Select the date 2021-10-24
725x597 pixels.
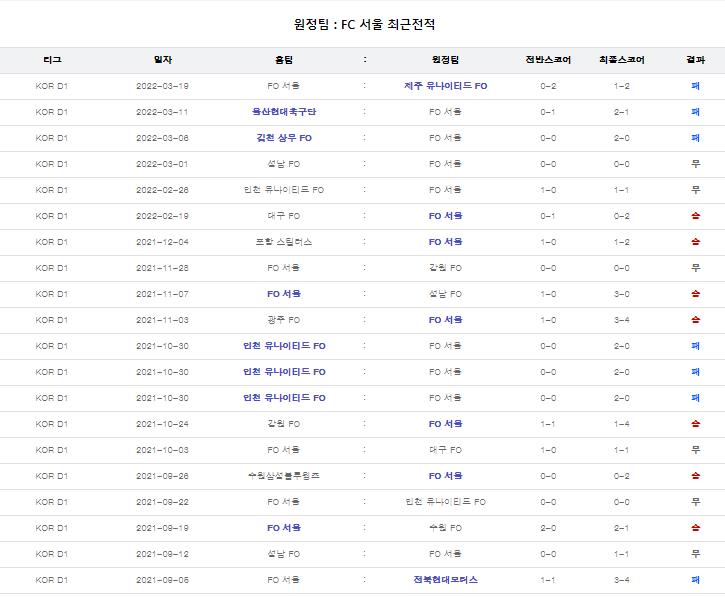(x=162, y=424)
